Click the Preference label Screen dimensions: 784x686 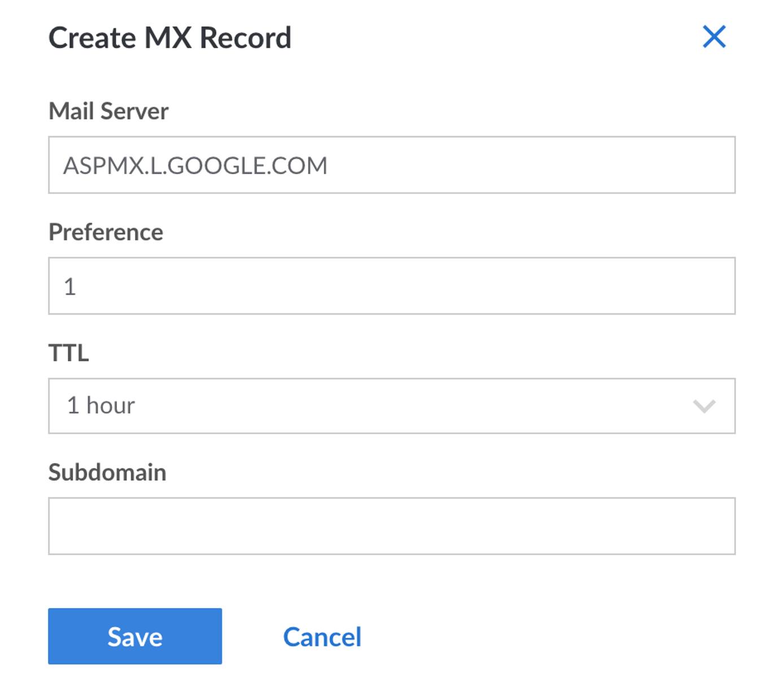tap(105, 231)
